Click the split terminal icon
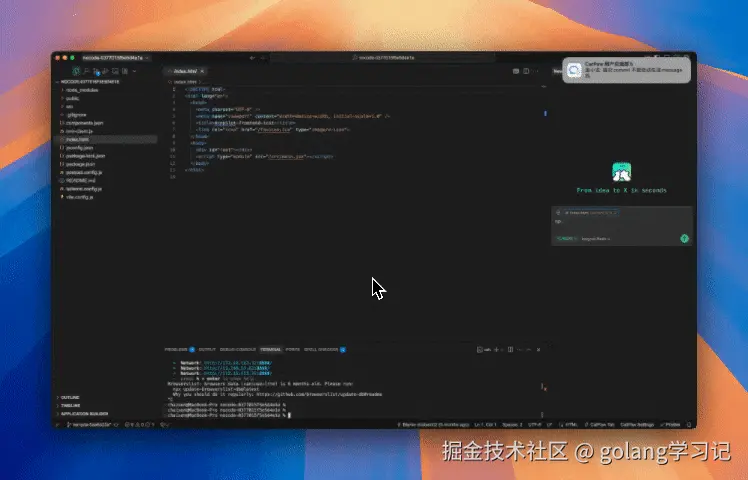The height and width of the screenshot is (480, 748). click(x=510, y=350)
